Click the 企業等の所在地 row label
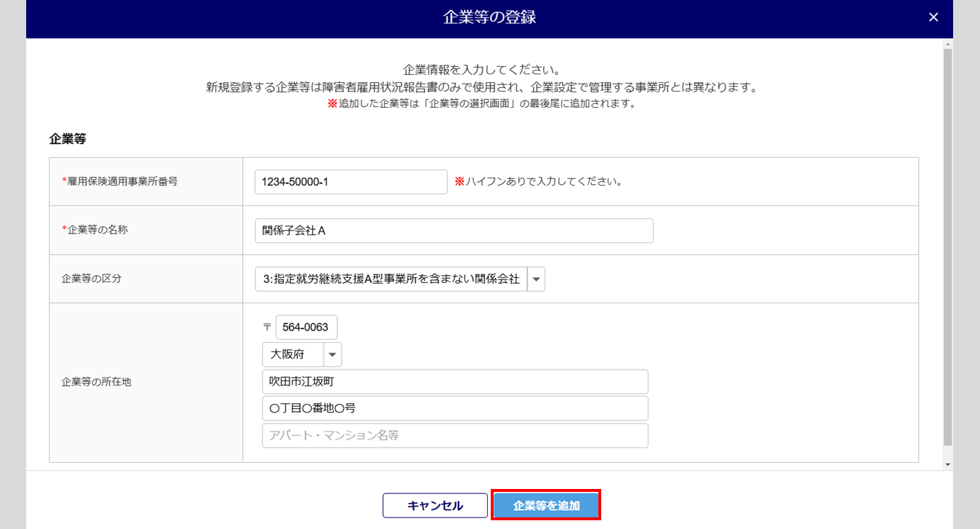 (97, 382)
